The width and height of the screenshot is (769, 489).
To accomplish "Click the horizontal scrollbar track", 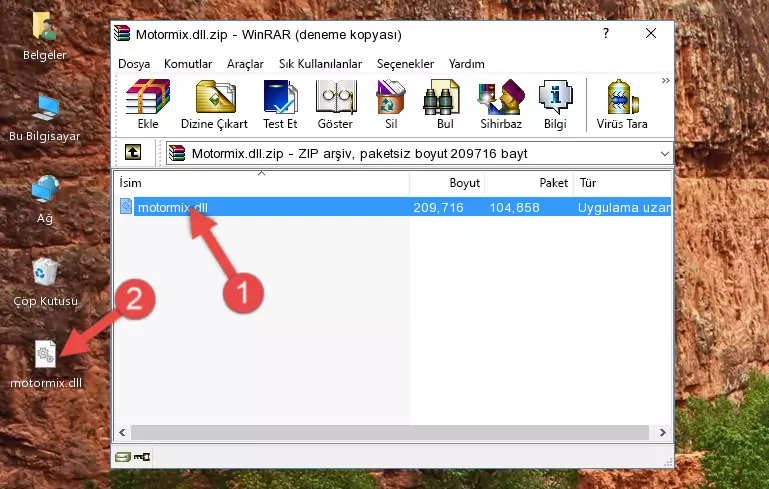I will pyautogui.click(x=390, y=433).
